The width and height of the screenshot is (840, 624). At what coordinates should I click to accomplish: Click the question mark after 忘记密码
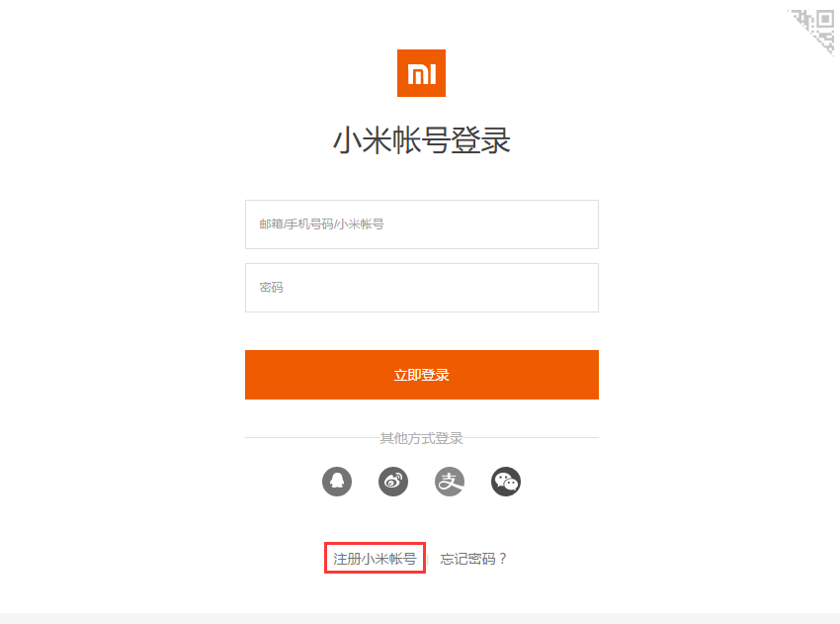502,559
